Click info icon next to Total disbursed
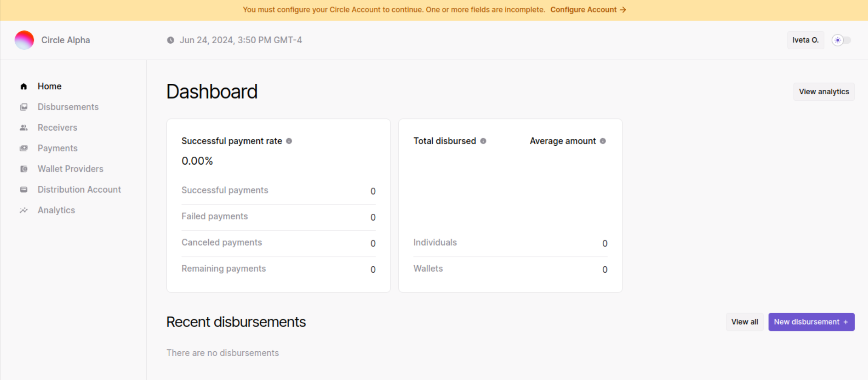 pyautogui.click(x=483, y=141)
